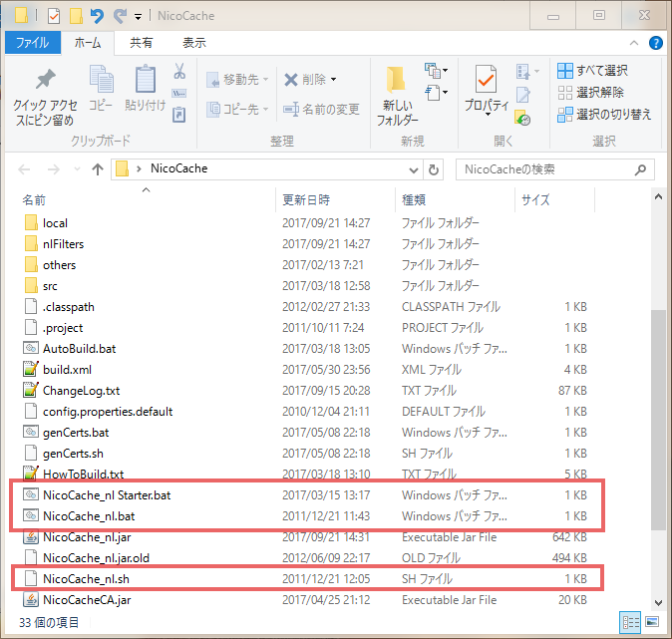Select the local folder
This screenshot has height=639, width=672.
[x=55, y=223]
